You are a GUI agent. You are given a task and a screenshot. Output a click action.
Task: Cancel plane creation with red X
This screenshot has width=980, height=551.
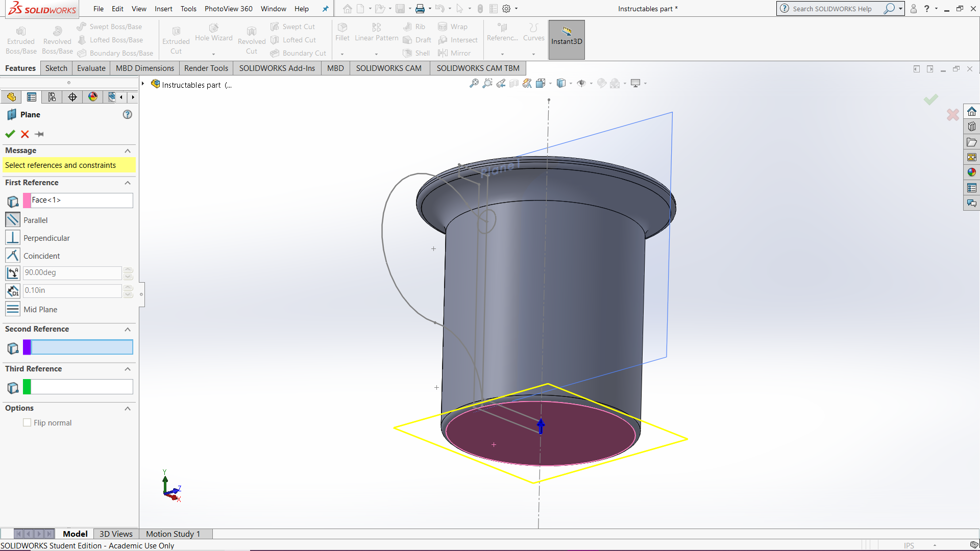pos(24,134)
